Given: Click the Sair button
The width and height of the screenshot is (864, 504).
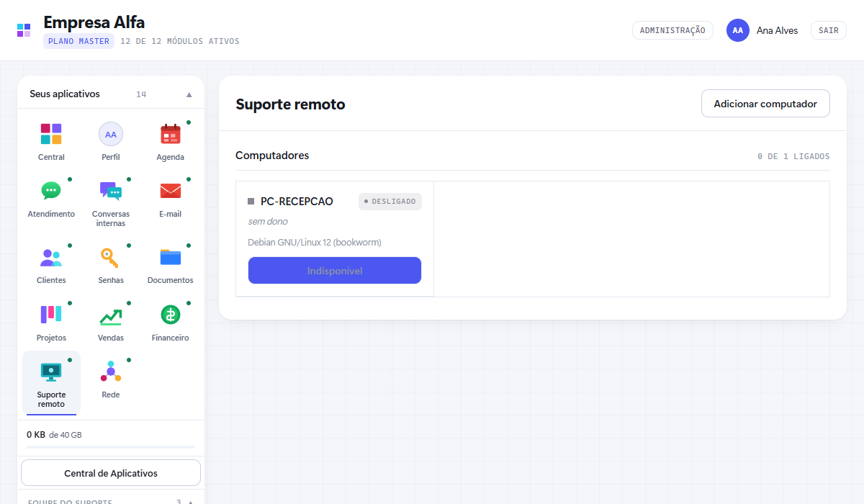Looking at the screenshot, I should coord(829,30).
